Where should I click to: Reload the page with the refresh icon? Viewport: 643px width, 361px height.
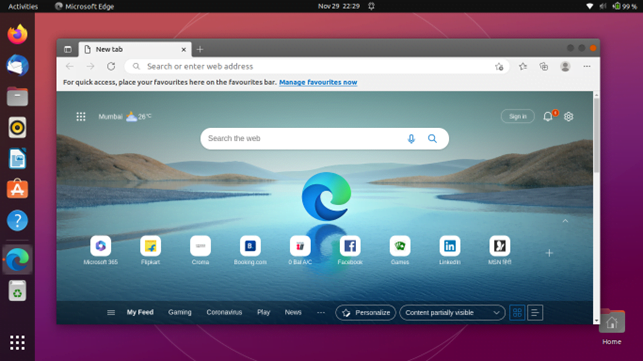pyautogui.click(x=111, y=66)
